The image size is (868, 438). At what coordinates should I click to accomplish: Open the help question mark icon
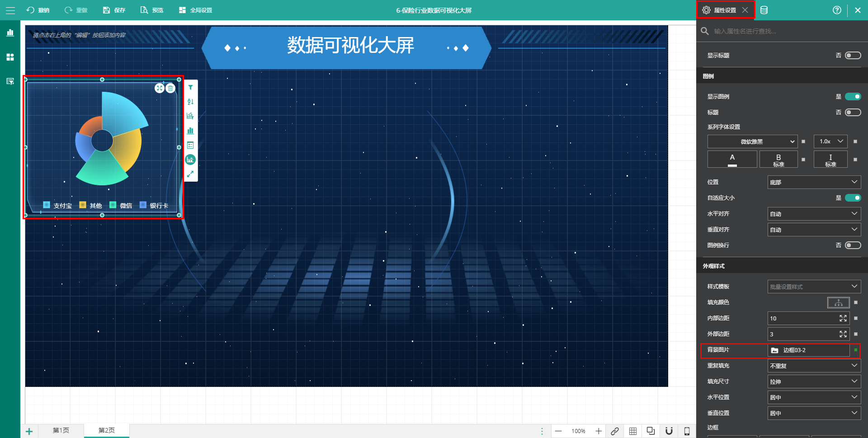(x=837, y=10)
